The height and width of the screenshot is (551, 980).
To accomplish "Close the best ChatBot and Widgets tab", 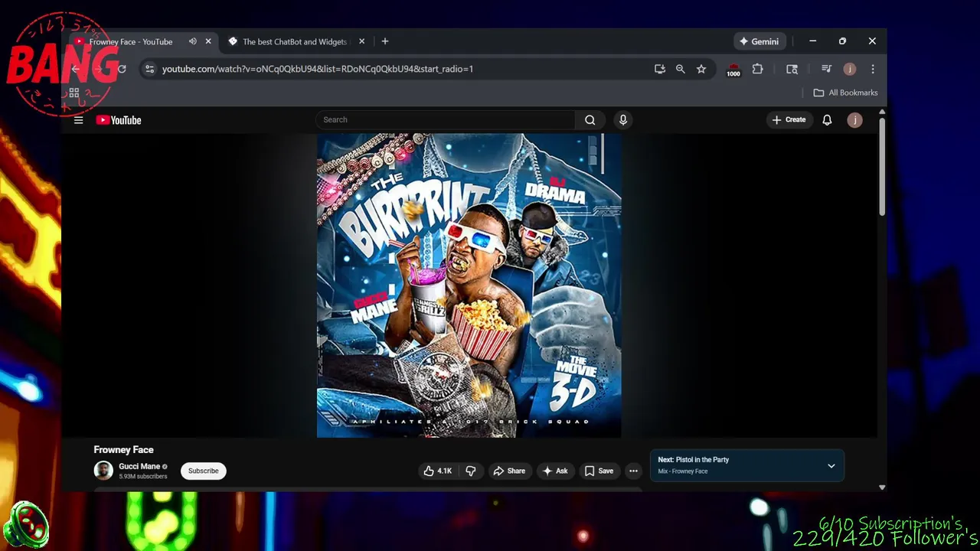I will coord(361,41).
